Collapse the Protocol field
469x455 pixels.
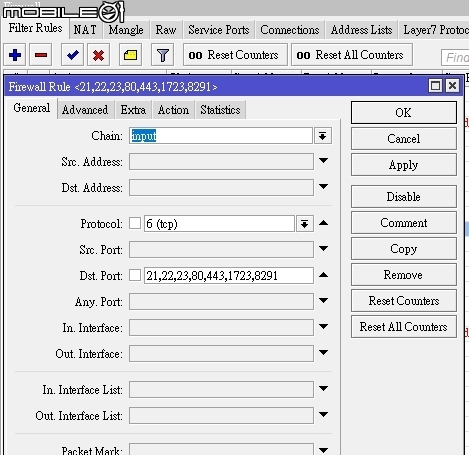click(x=323, y=223)
